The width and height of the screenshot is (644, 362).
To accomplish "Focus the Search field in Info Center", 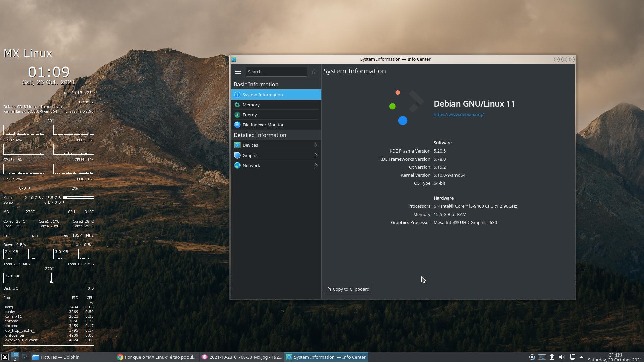I will click(276, 72).
